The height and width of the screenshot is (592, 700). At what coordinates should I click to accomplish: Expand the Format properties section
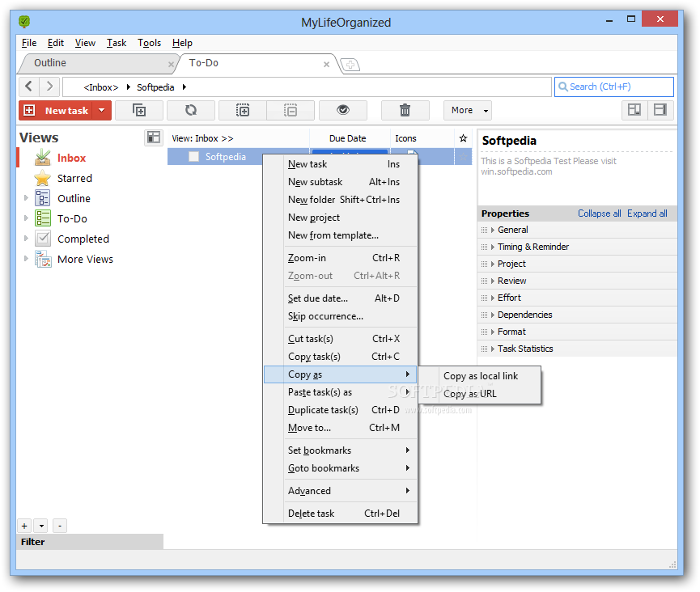492,332
